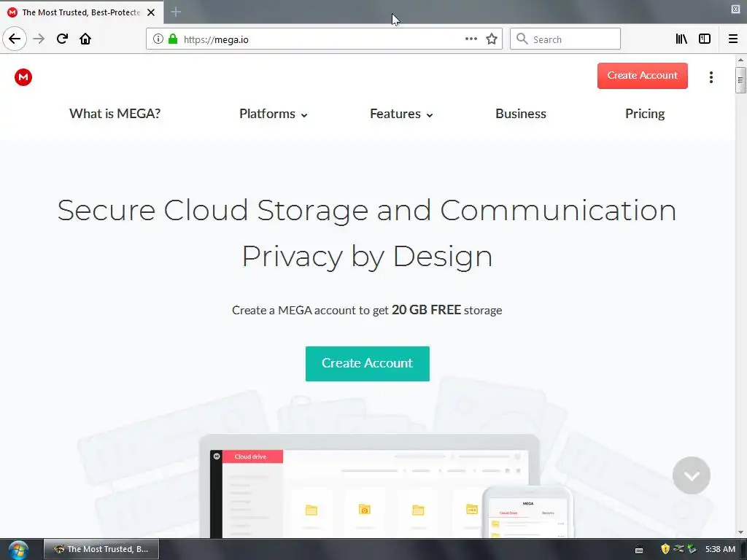Viewport: 747px width, 560px height.
Task: Expand the Platforms dropdown
Action: [x=273, y=114]
